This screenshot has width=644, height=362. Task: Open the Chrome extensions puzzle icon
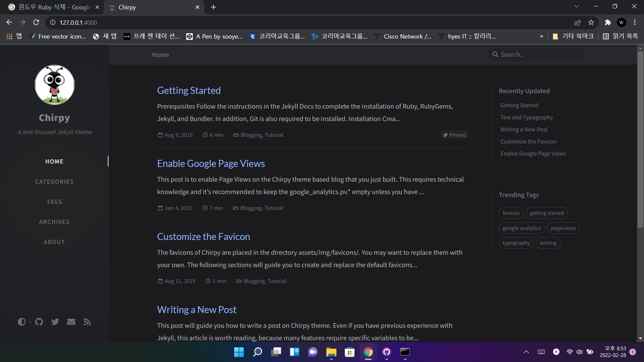coord(608,22)
